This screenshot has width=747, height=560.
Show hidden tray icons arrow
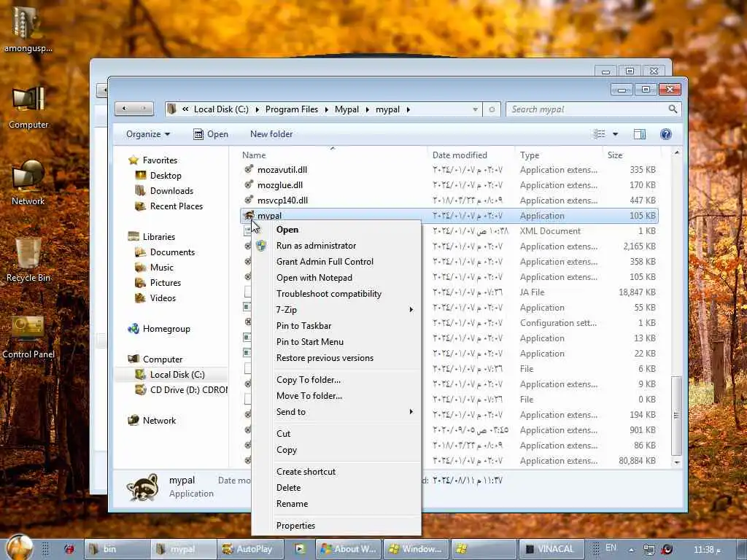pos(631,550)
